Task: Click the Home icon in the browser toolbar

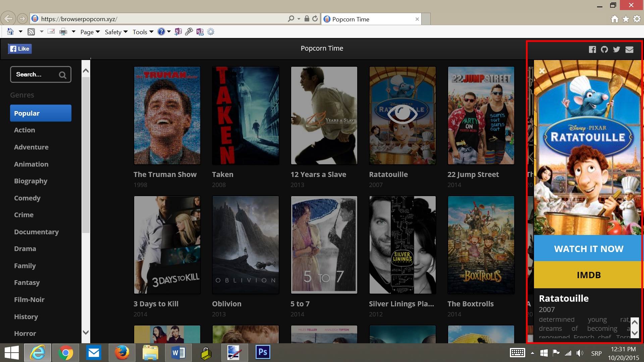Action: pos(615,19)
